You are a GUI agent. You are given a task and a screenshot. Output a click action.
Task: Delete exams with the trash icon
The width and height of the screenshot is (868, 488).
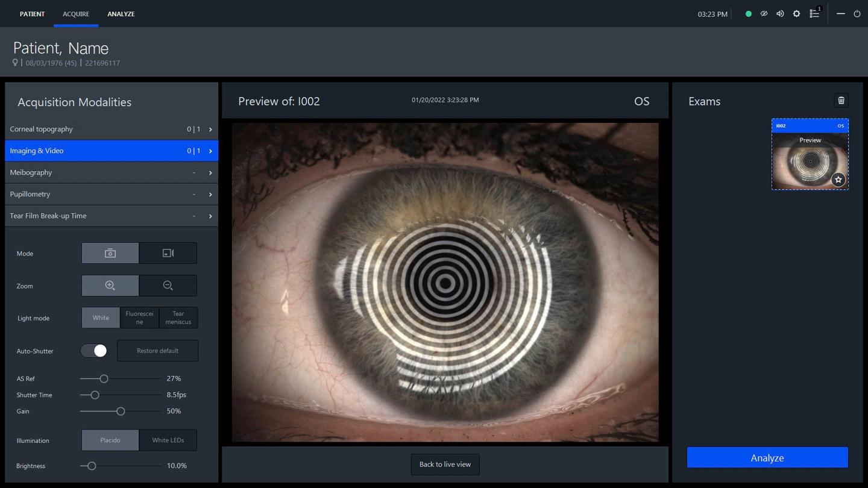(841, 100)
